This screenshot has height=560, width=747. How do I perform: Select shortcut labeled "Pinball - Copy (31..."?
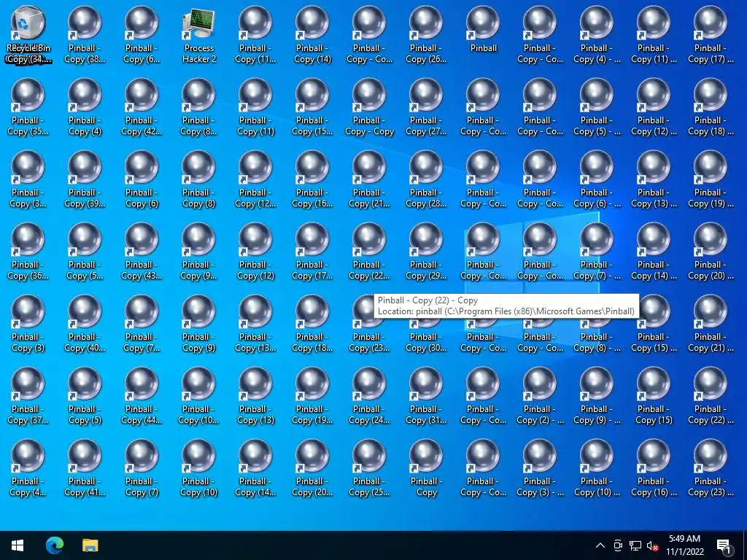pos(426,397)
